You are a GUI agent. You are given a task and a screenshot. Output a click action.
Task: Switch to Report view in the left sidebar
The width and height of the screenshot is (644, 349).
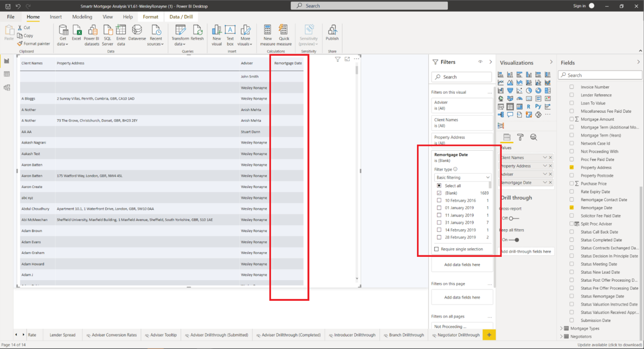[x=7, y=61]
